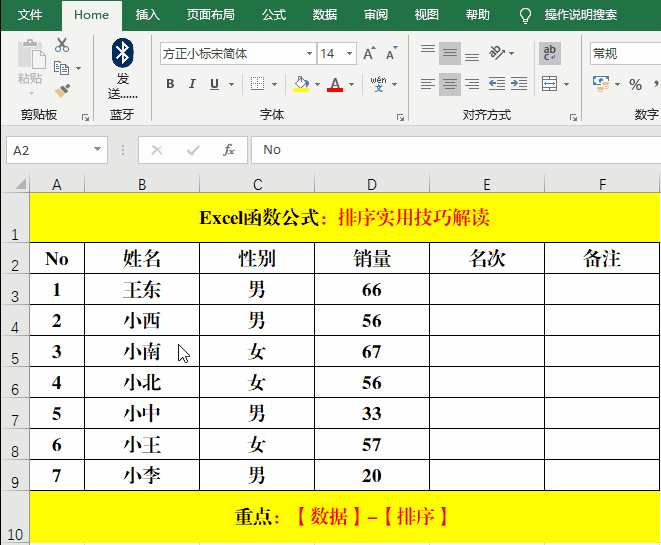Viewport: 661px width, 545px height.
Task: Open the 文件 menu
Action: click(x=30, y=15)
